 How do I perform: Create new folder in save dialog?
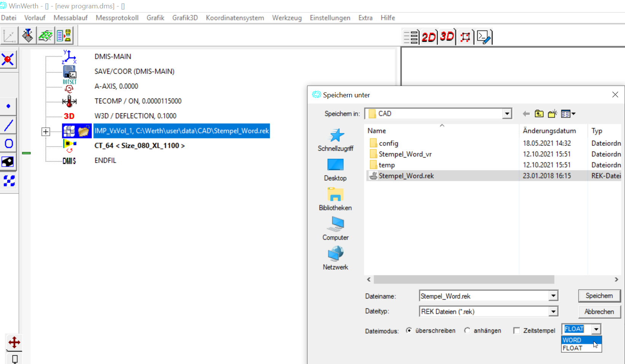pyautogui.click(x=552, y=114)
